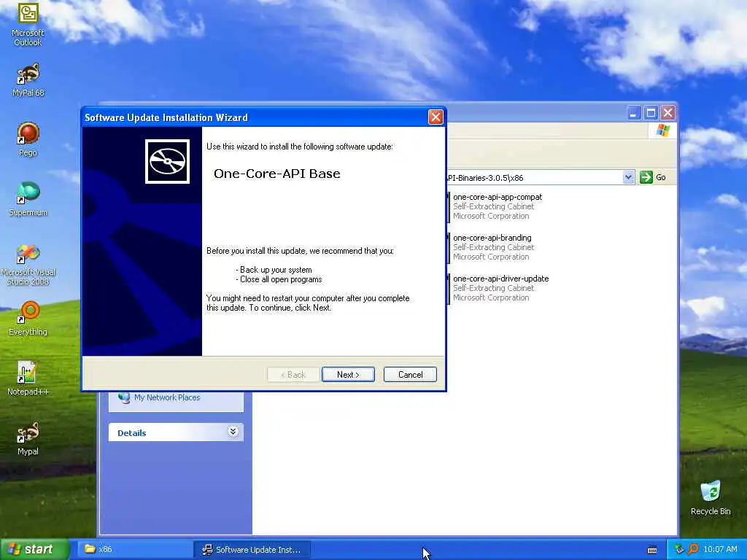The width and height of the screenshot is (747, 560).
Task: Click the wizard's CD disc icon
Action: [x=167, y=161]
